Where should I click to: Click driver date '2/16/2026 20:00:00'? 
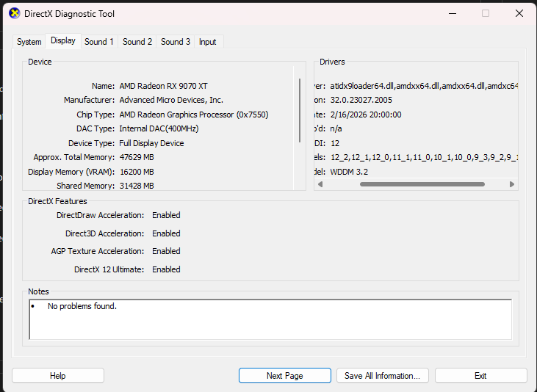pos(366,115)
